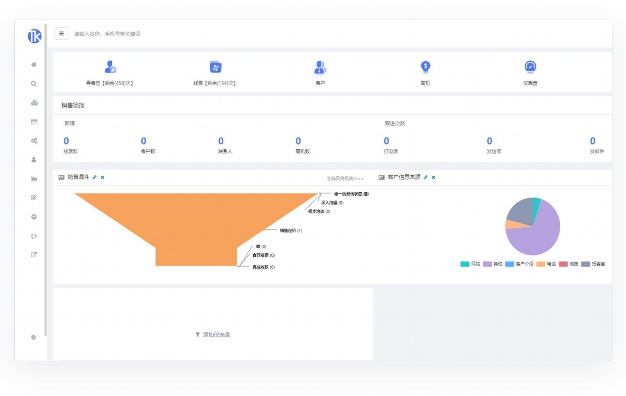Click the label under the person-with-pencil shortcut
This screenshot has height=396, width=626.
pyautogui.click(x=109, y=83)
